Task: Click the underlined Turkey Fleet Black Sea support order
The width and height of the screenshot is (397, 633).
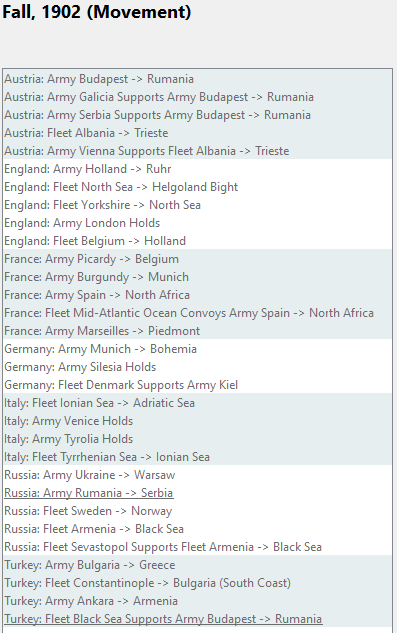Action: [x=163, y=619]
